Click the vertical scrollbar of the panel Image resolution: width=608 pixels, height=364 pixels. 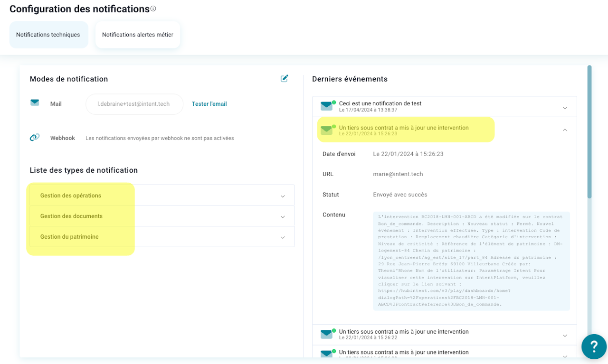(589, 133)
